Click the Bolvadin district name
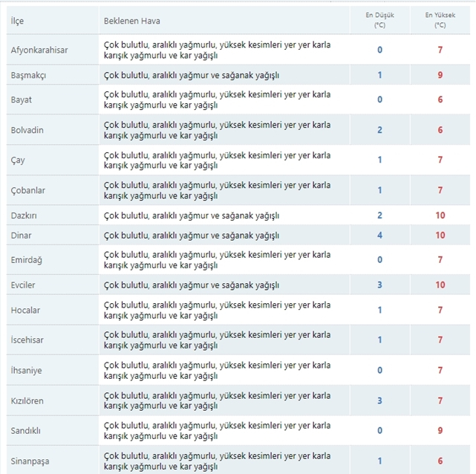The height and width of the screenshot is (474, 476). click(27, 130)
